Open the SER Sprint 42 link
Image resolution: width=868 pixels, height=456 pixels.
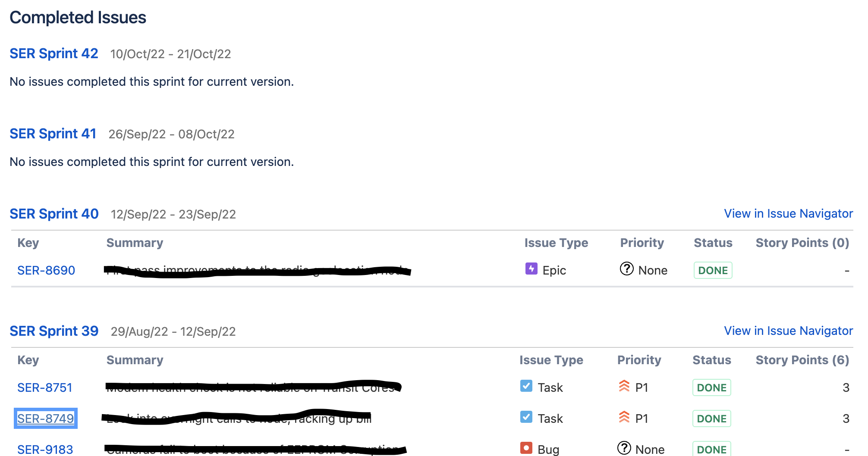pyautogui.click(x=53, y=53)
